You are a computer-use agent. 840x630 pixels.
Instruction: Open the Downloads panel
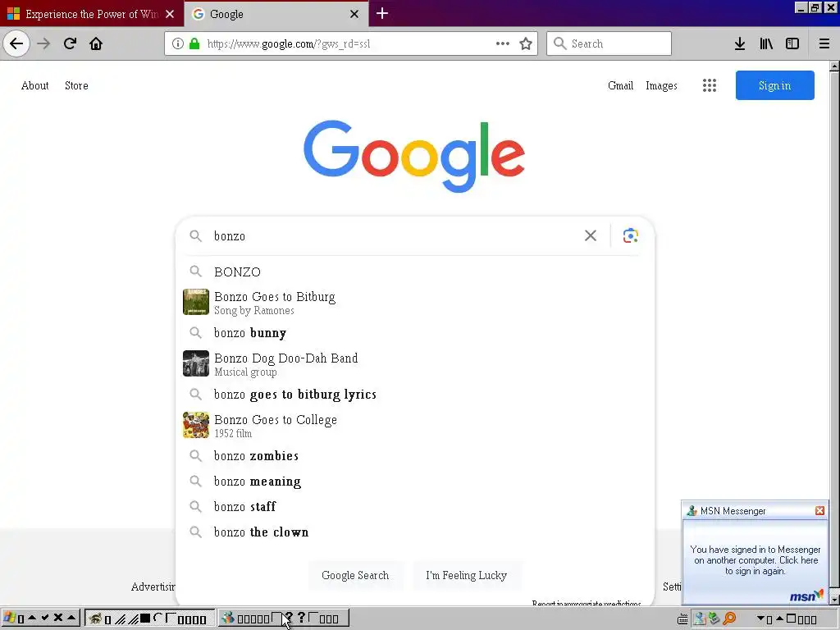(x=740, y=43)
